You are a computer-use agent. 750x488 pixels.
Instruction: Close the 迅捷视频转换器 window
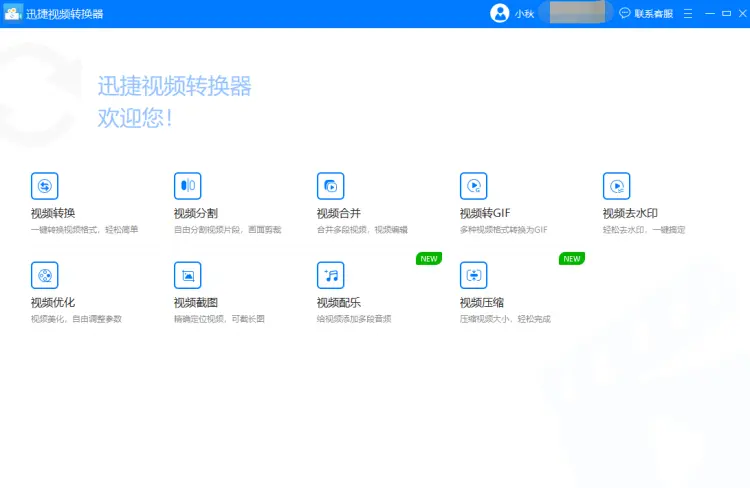743,13
